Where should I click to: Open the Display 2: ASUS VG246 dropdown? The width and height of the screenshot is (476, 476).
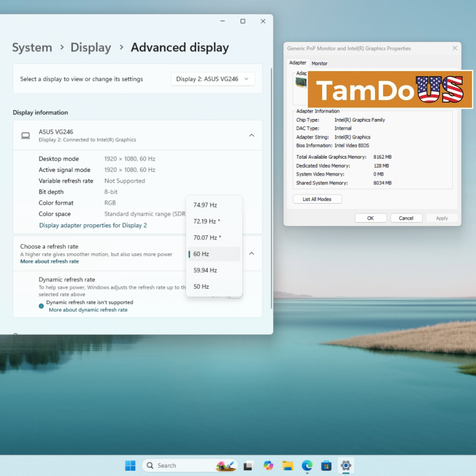[213, 79]
